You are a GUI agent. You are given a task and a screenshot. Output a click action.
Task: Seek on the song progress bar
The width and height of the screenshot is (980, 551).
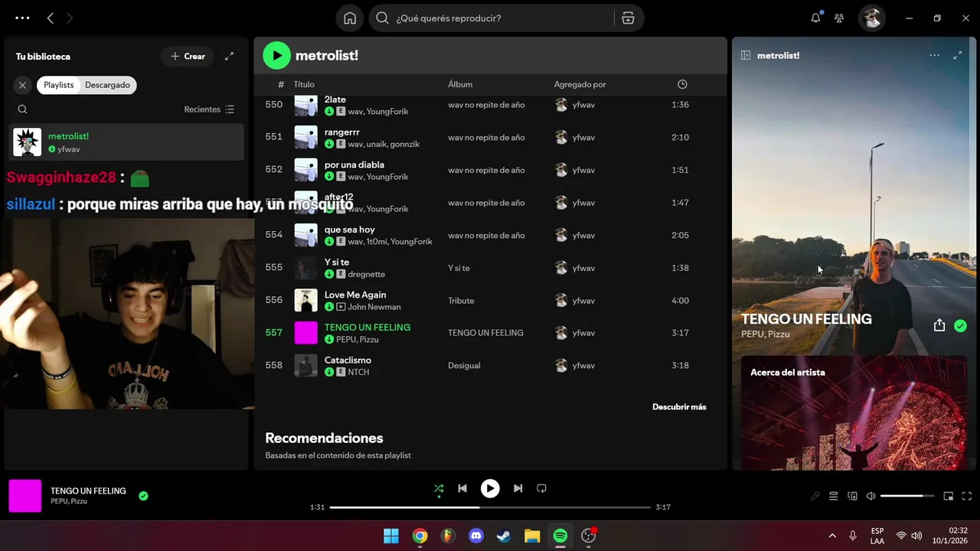pyautogui.click(x=490, y=507)
